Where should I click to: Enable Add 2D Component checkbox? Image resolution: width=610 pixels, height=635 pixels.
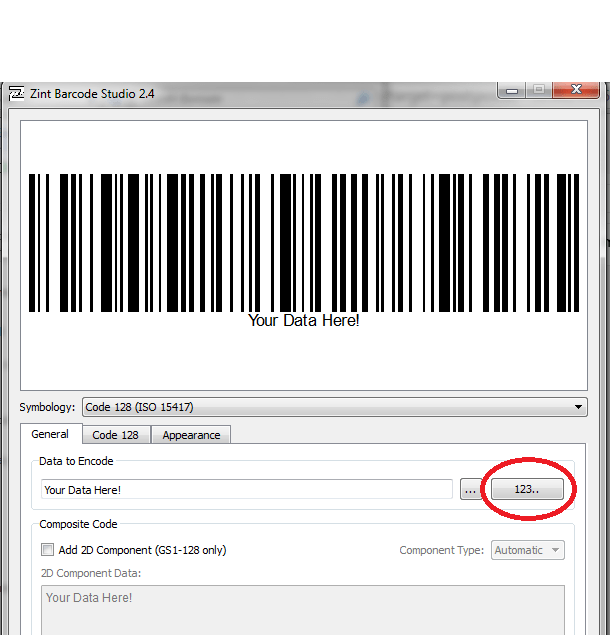pyautogui.click(x=47, y=550)
